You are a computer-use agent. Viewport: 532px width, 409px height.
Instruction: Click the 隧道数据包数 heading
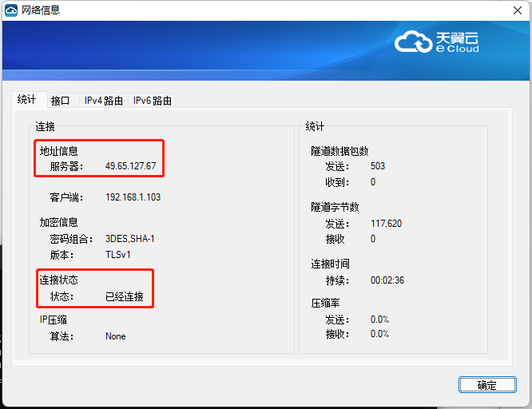point(339,151)
